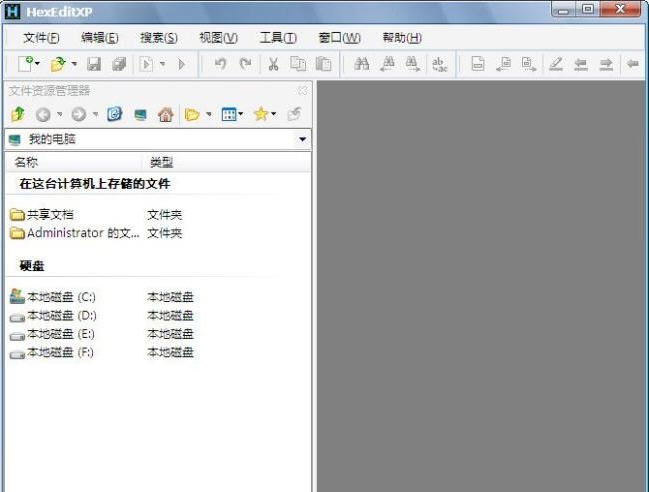Screen dimensions: 649x492
Task: Open the 文件(F) menu
Action: click(x=41, y=38)
